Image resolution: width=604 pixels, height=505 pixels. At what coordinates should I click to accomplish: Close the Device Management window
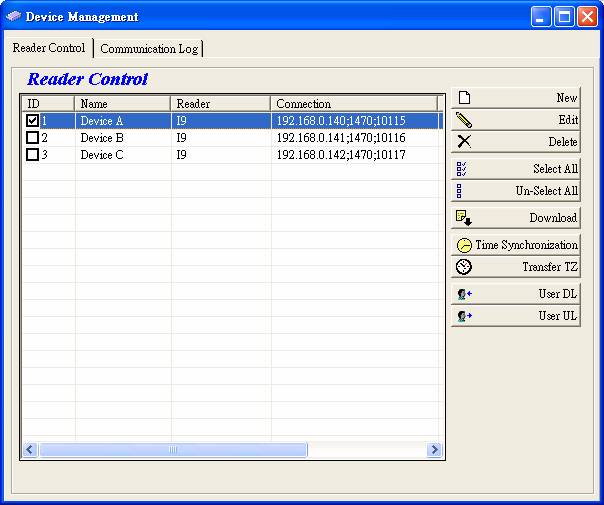click(x=587, y=17)
